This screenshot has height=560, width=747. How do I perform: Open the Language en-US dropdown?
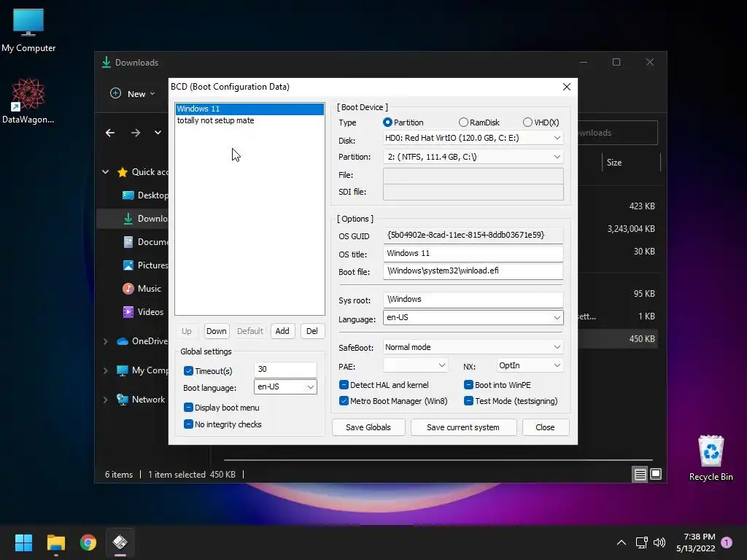473,318
